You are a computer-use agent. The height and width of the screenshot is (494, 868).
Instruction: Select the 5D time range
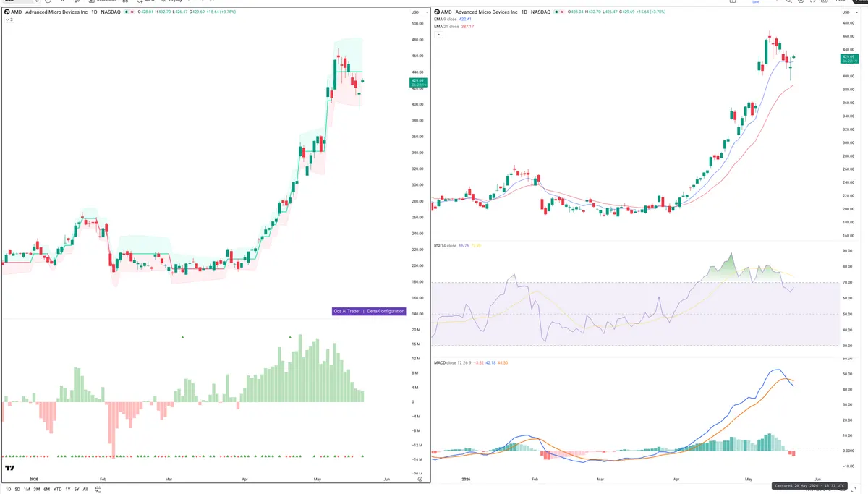(x=17, y=490)
